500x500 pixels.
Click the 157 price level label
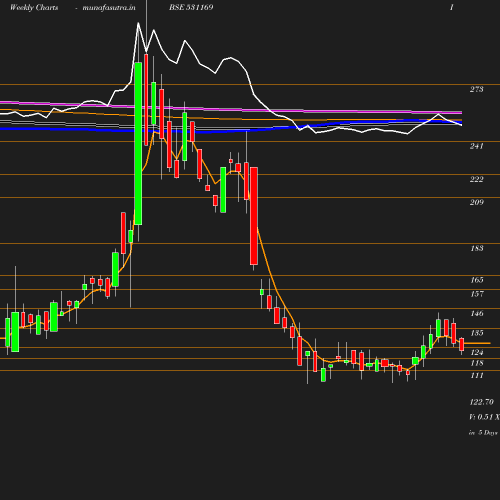(x=476, y=294)
